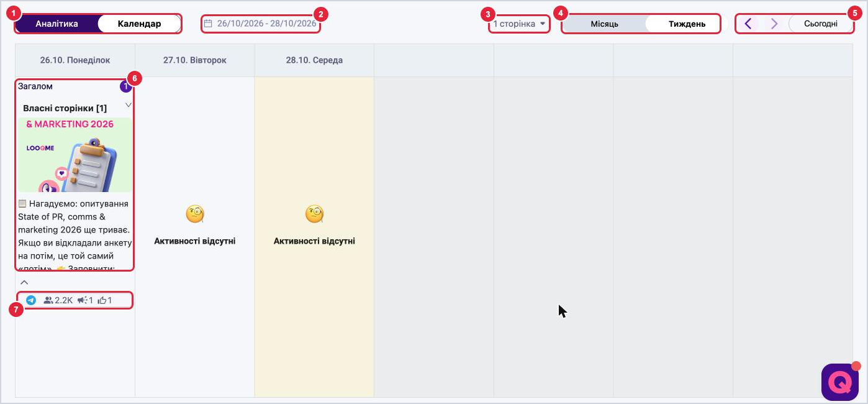Open the 26/10/2026 - 28/10/2026 date range picker
Image resolution: width=868 pixels, height=404 pixels.
pos(261,24)
